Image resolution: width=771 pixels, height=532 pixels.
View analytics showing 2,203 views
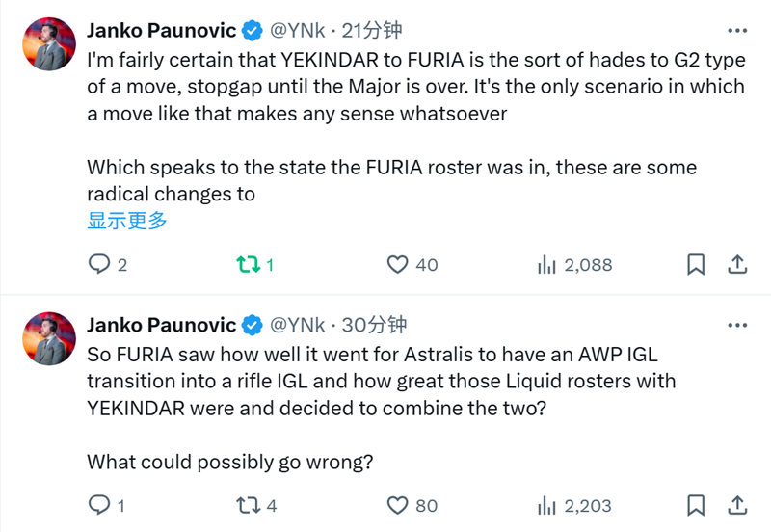547,505
